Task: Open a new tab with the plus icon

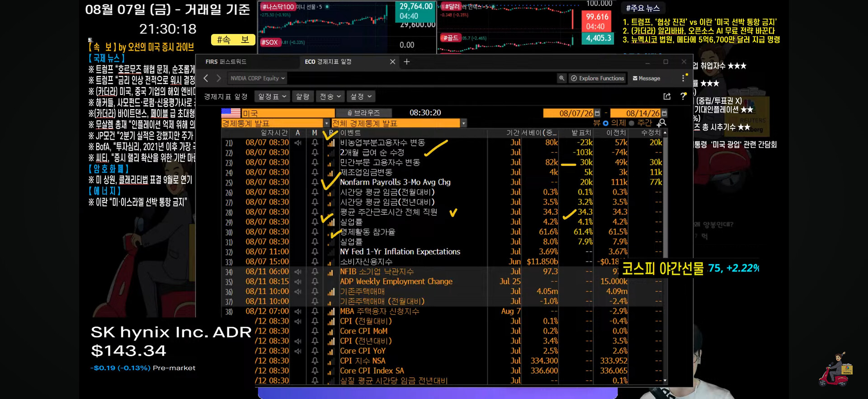Action: coord(407,61)
